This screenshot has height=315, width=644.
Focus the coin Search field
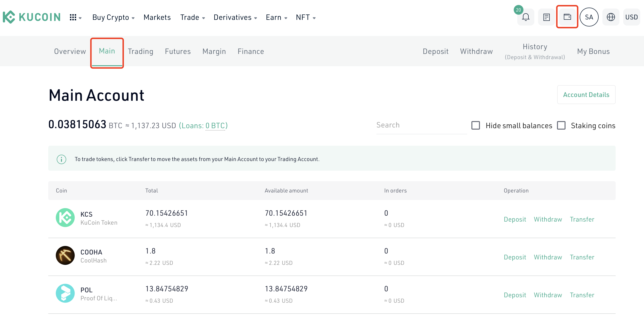[422, 125]
